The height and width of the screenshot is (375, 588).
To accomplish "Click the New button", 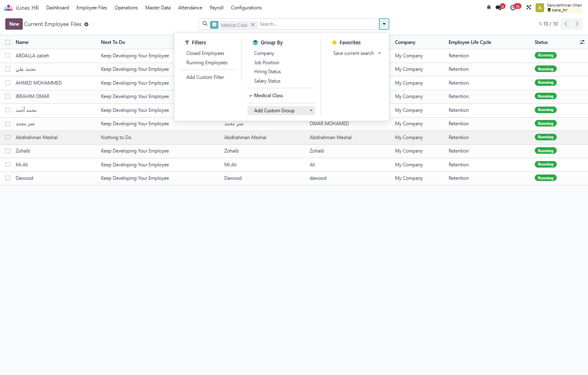I will pos(14,24).
